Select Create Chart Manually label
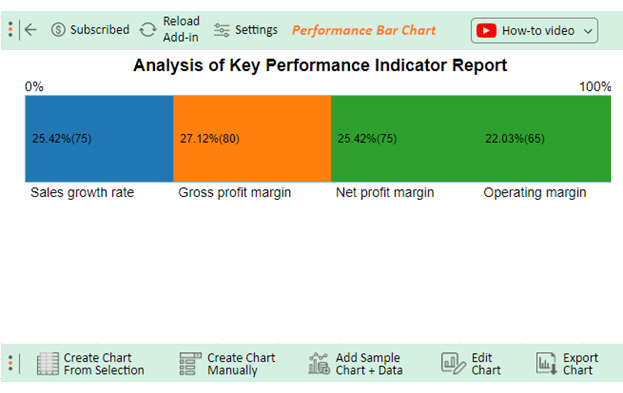The image size is (623, 393). click(241, 364)
